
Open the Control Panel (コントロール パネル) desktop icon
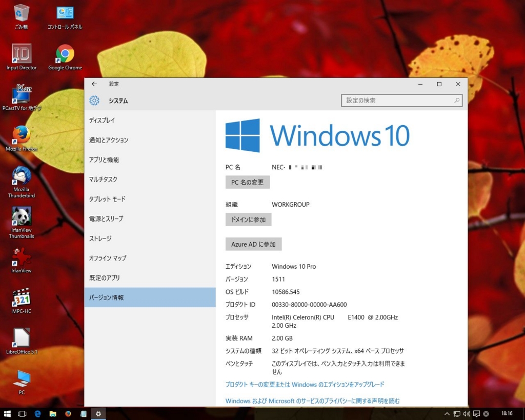(65, 17)
